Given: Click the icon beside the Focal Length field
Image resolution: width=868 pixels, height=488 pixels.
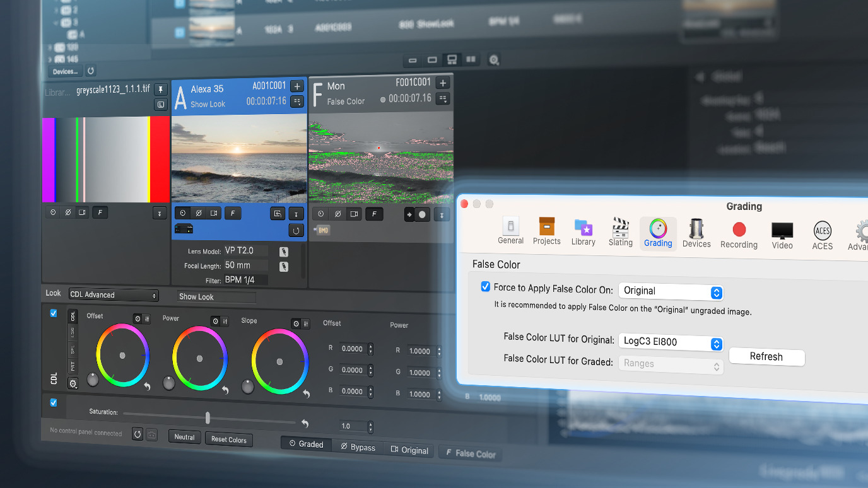Looking at the screenshot, I should pos(284,267).
